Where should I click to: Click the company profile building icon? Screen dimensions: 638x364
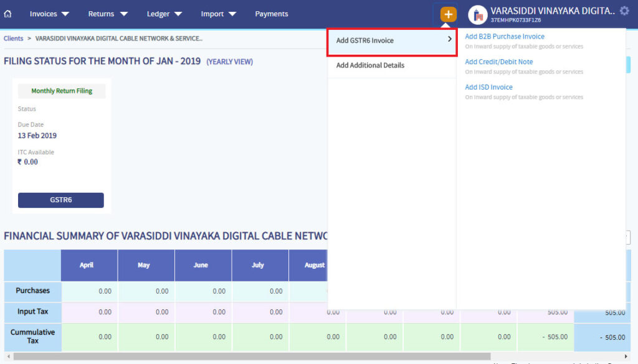point(477,14)
